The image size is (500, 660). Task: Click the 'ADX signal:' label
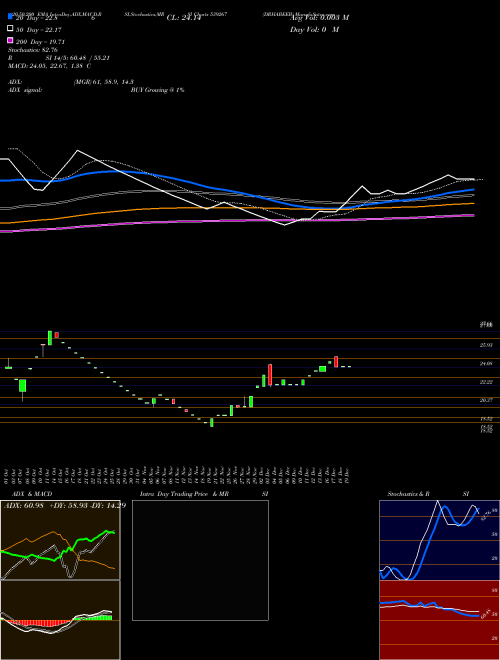click(25, 90)
